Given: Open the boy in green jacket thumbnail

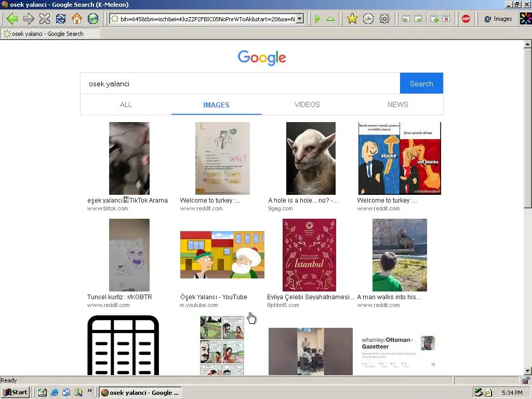Looking at the screenshot, I should (x=400, y=255).
